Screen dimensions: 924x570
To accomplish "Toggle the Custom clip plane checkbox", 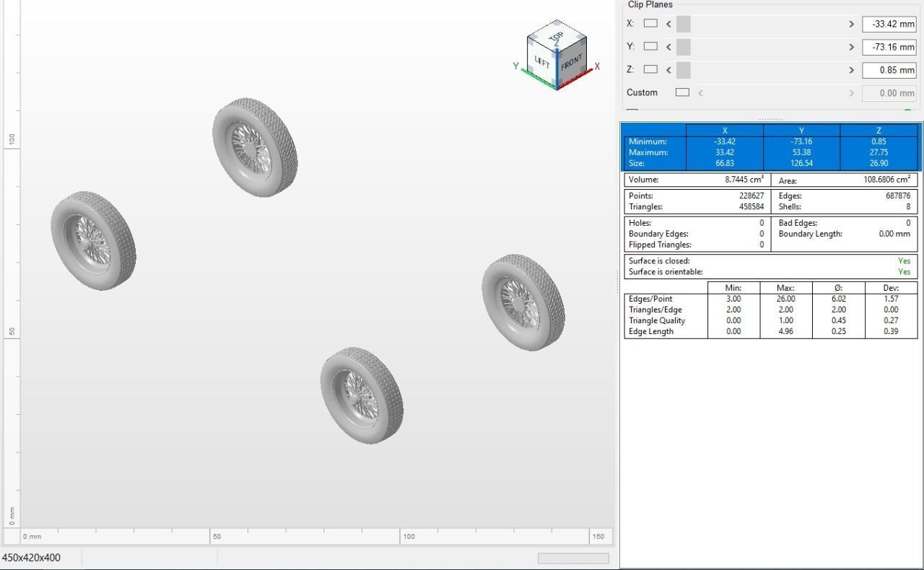I will (682, 92).
